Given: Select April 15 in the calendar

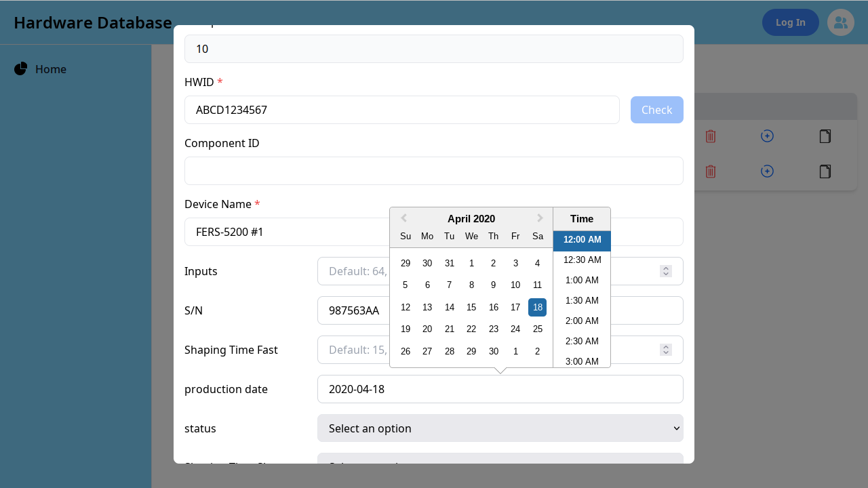Looking at the screenshot, I should coord(471,307).
